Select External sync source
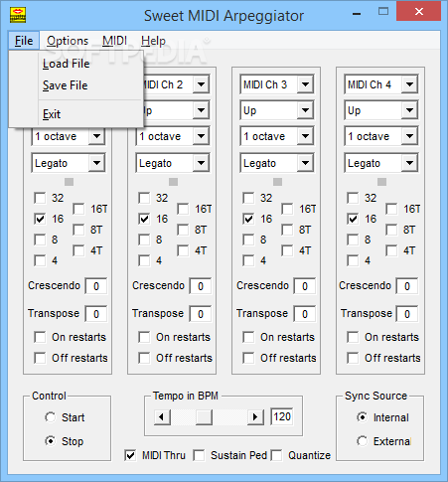Screen dimensions: 448x482 coord(363,441)
